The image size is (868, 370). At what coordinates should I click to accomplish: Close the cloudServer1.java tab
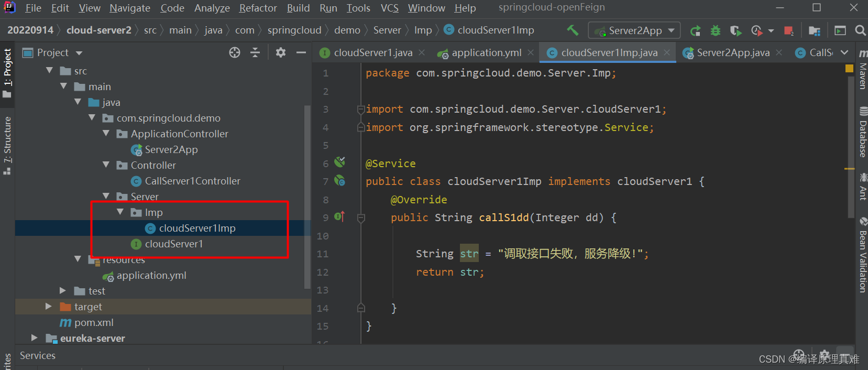click(x=422, y=52)
